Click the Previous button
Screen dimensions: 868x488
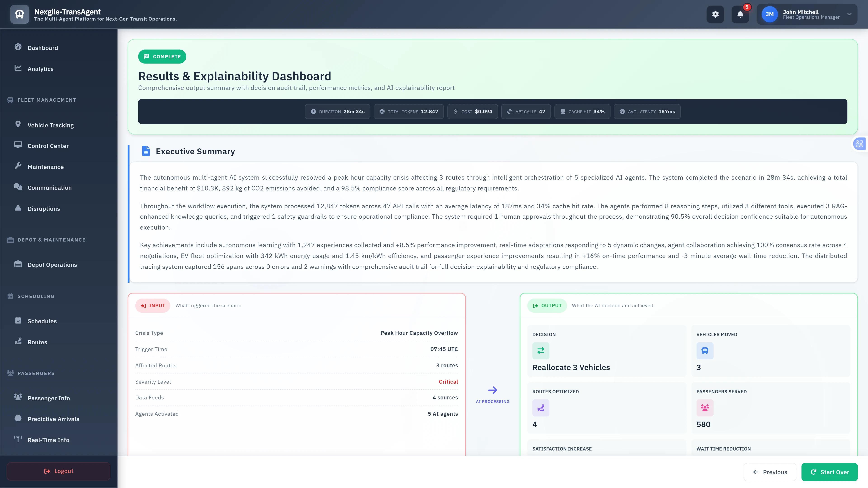pyautogui.click(x=770, y=472)
